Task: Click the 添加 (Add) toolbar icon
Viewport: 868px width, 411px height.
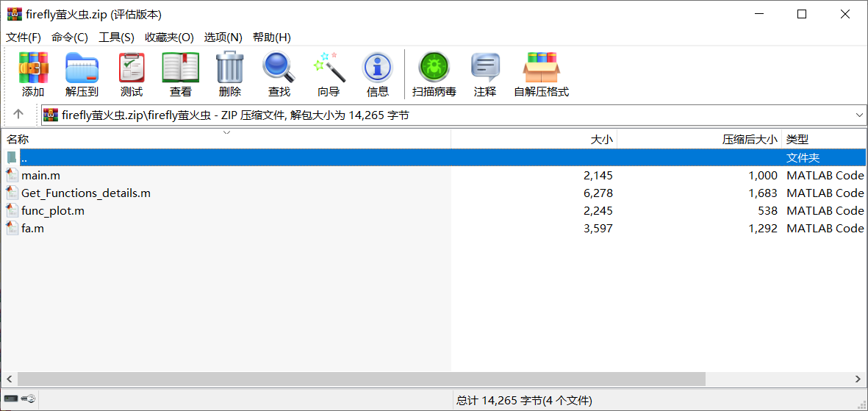Action: pyautogui.click(x=33, y=68)
